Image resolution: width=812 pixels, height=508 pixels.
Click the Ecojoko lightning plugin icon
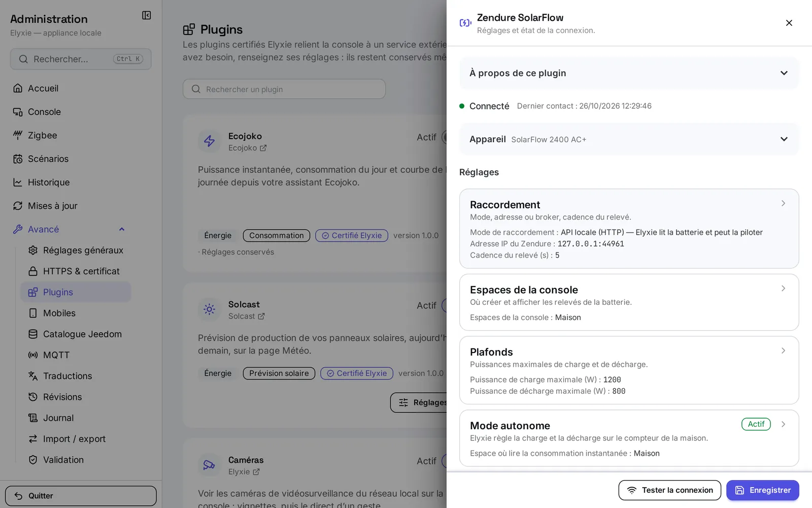pyautogui.click(x=210, y=141)
